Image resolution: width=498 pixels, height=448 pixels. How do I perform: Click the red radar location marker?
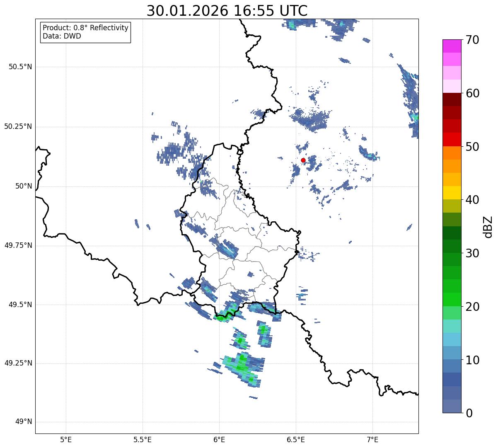coord(303,160)
